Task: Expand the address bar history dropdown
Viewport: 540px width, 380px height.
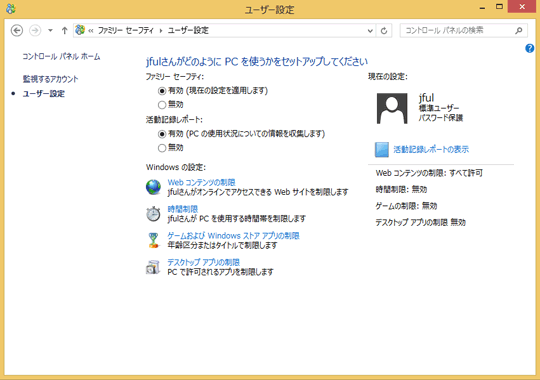Action: [x=370, y=31]
